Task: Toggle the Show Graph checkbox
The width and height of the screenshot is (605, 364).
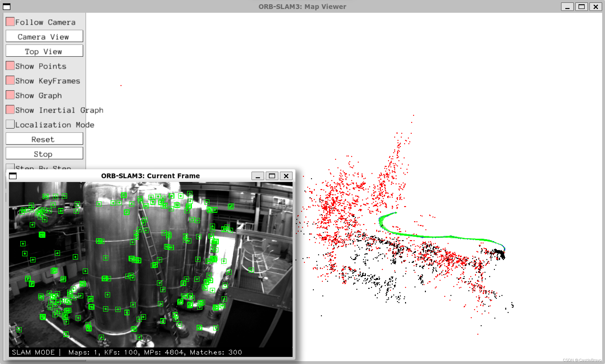Action: pyautogui.click(x=10, y=95)
